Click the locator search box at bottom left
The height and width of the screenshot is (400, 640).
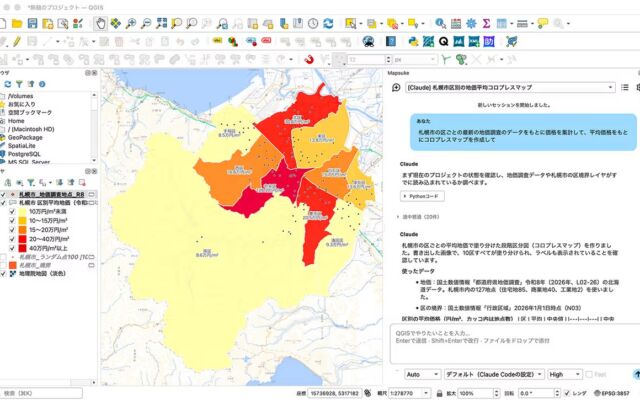pos(41,393)
